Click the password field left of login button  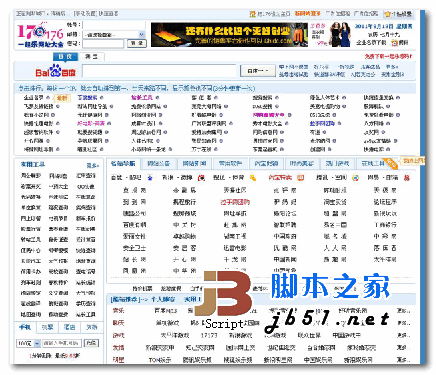(103, 44)
